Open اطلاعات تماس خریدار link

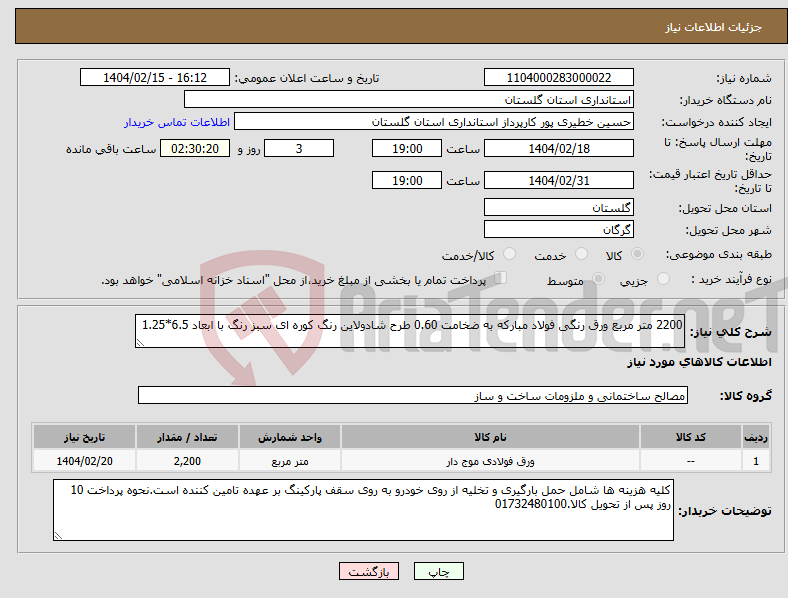click(x=177, y=122)
